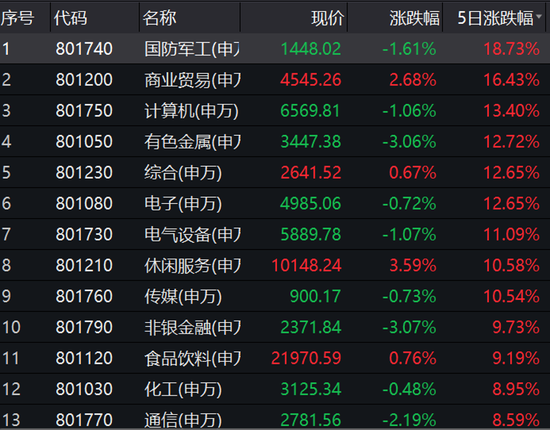Image resolution: width=550 pixels, height=430 pixels.
Task: Sort by the 5日涨跌幅 dropdown arrow
Action: 539,17
